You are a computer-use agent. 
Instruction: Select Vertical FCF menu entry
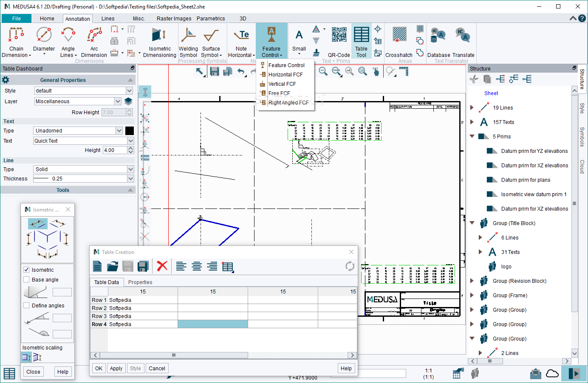(286, 84)
